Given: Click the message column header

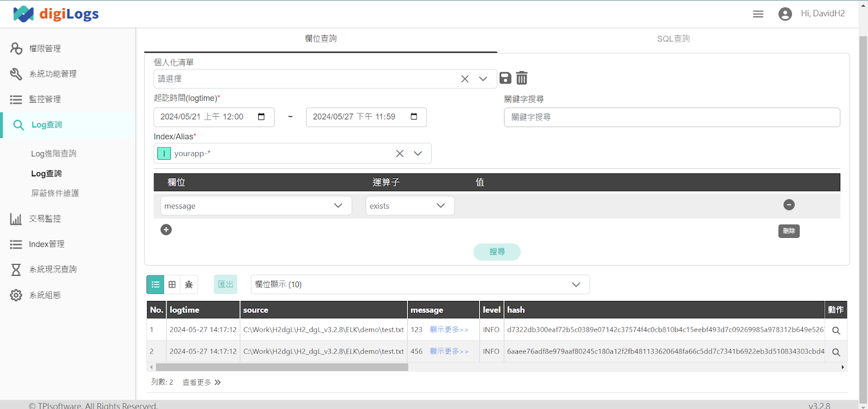Looking at the screenshot, I should 443,310.
